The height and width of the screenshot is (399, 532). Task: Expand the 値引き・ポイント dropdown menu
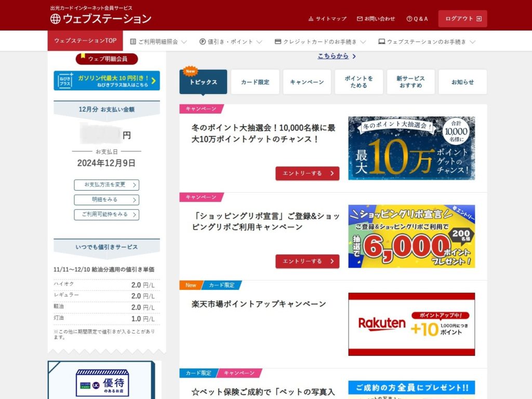pos(231,42)
